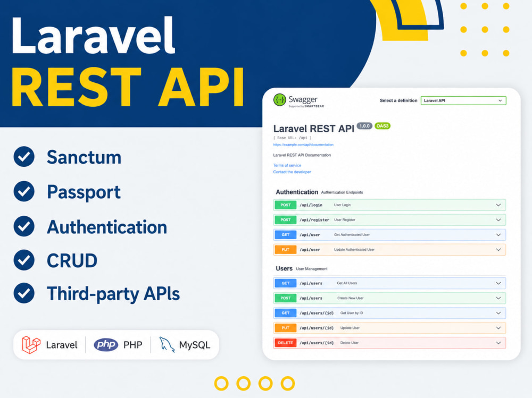
Task: Click the OAS3 badge
Action: (383, 126)
